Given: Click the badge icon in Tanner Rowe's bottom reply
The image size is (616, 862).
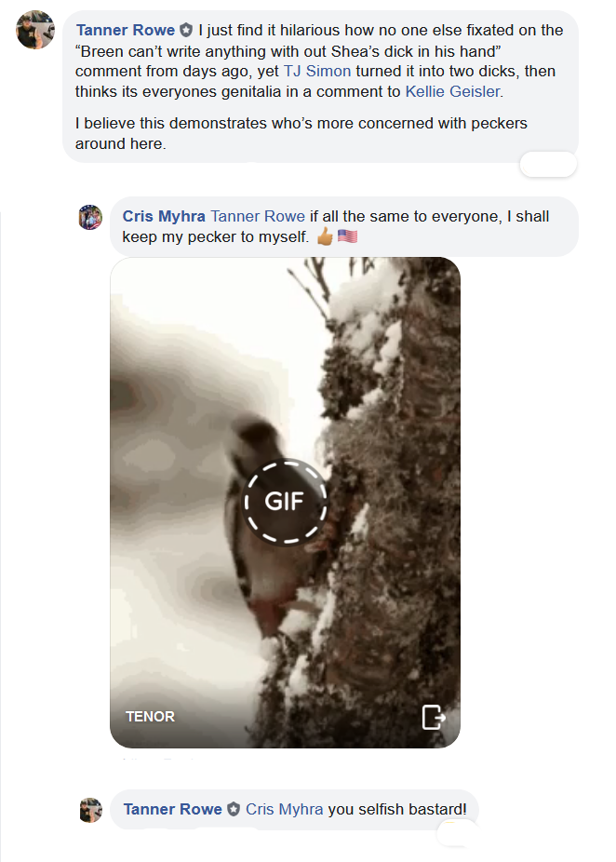Looking at the screenshot, I should (x=234, y=809).
